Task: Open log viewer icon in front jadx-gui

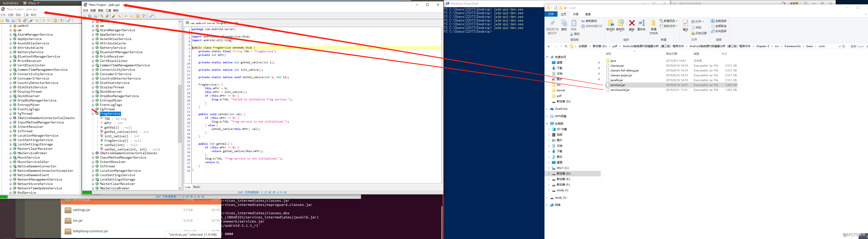Action: click(x=145, y=16)
